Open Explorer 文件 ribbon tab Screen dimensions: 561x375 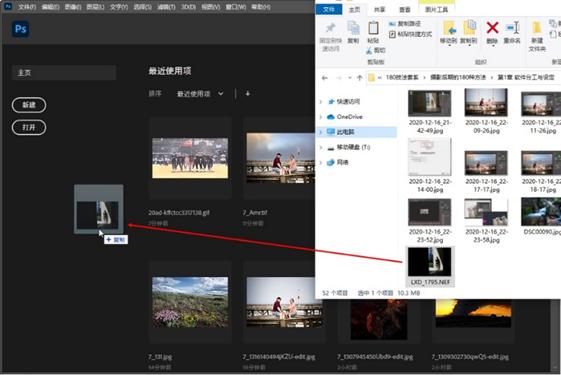[328, 9]
